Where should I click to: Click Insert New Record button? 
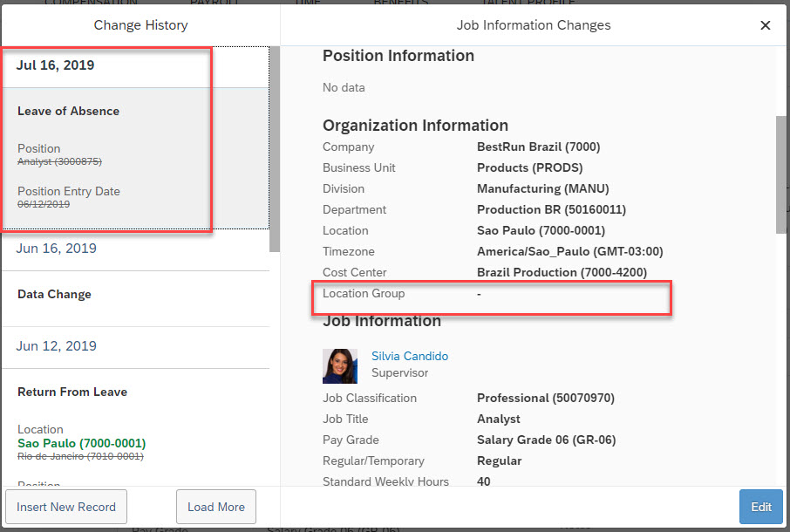(x=66, y=507)
